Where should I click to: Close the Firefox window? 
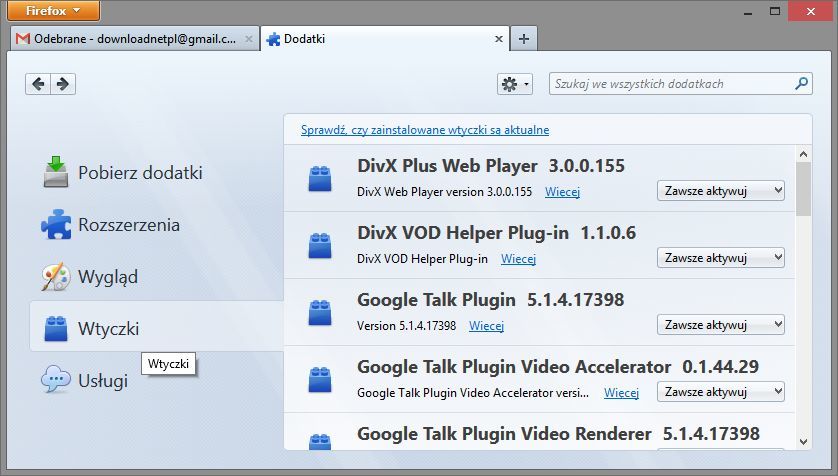point(811,11)
